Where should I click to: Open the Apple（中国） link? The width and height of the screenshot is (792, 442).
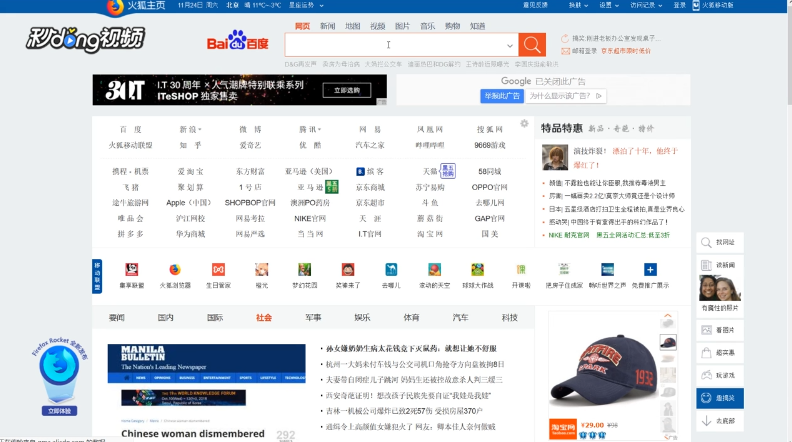[x=188, y=203]
